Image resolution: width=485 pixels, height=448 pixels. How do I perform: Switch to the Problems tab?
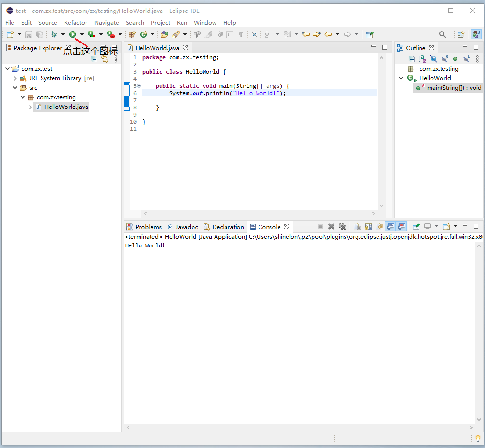pos(144,227)
